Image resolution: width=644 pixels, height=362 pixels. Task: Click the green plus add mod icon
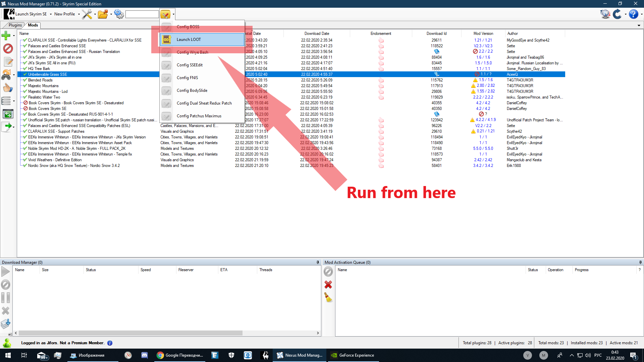tap(6, 35)
